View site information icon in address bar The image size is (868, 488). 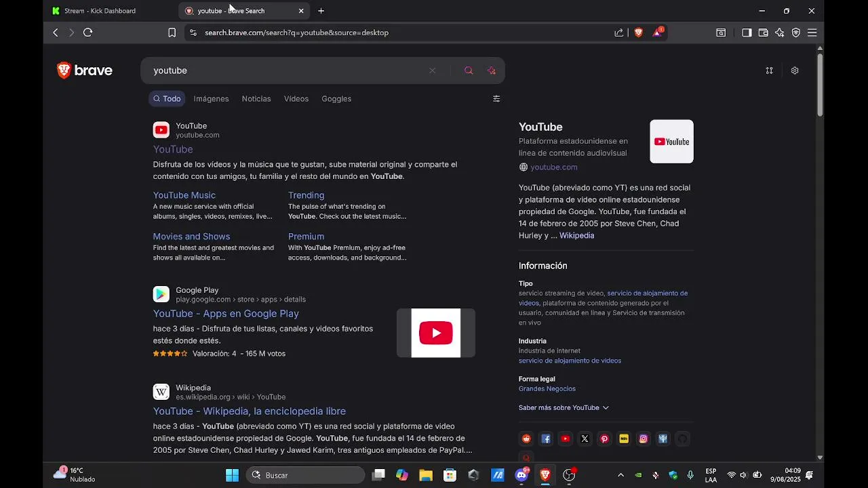193,33
